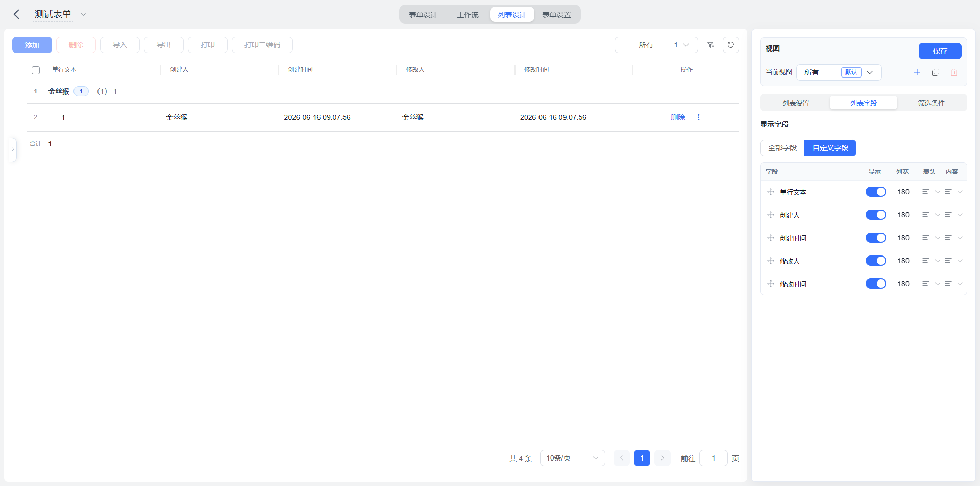Click the 导出 button

(x=164, y=45)
